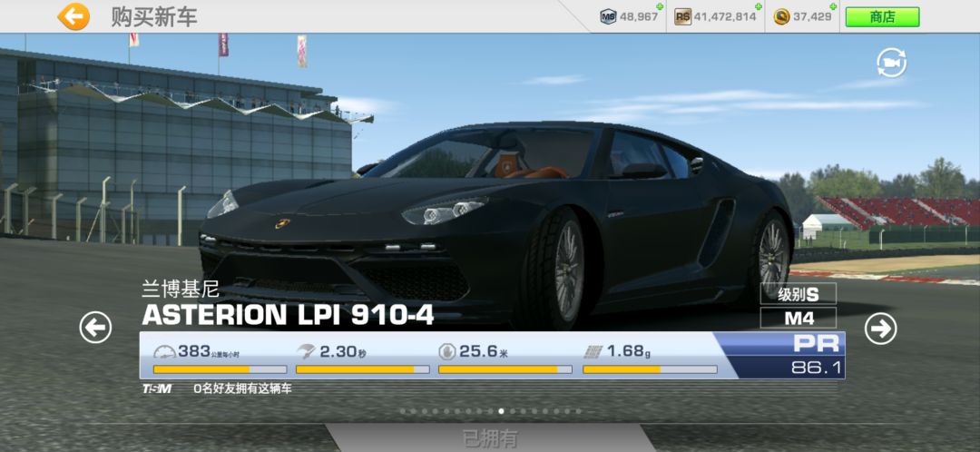Select the 级别S class label
The width and height of the screenshot is (980, 452).
point(799,294)
